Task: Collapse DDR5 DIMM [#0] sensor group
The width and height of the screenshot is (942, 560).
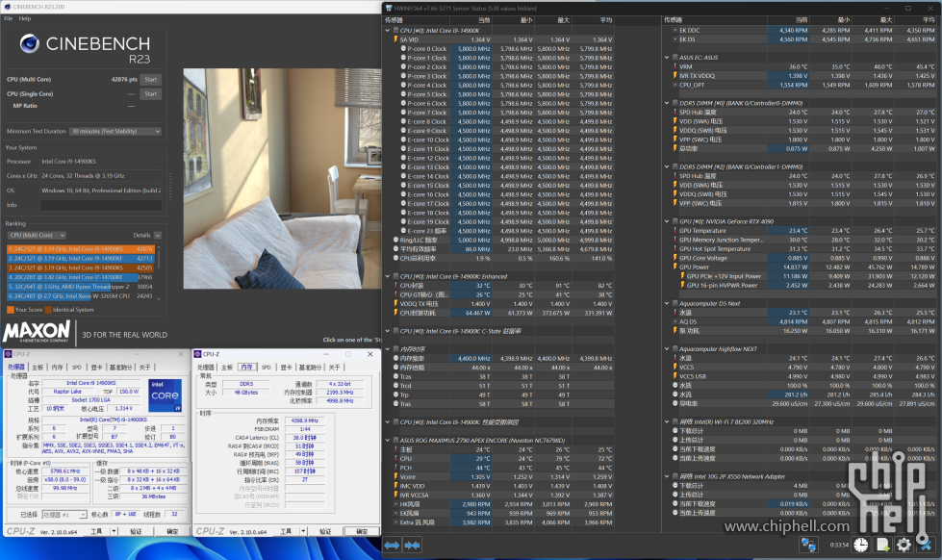Action: 667,103
